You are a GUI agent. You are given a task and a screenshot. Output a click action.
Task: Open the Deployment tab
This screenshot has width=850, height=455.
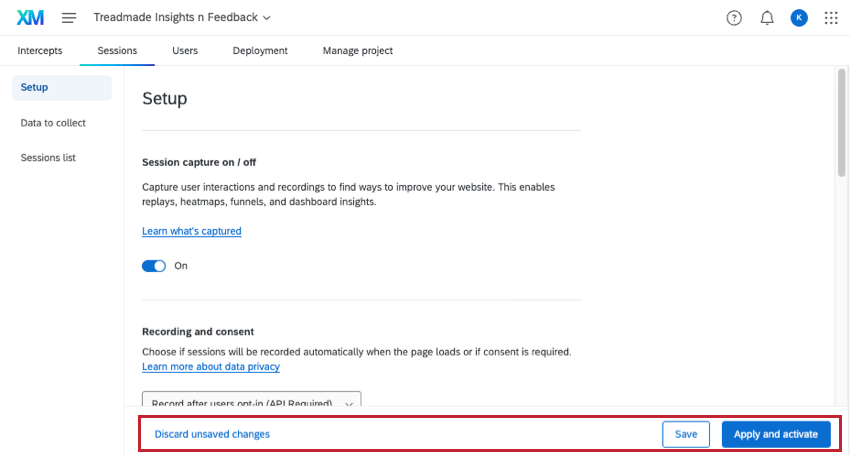260,51
